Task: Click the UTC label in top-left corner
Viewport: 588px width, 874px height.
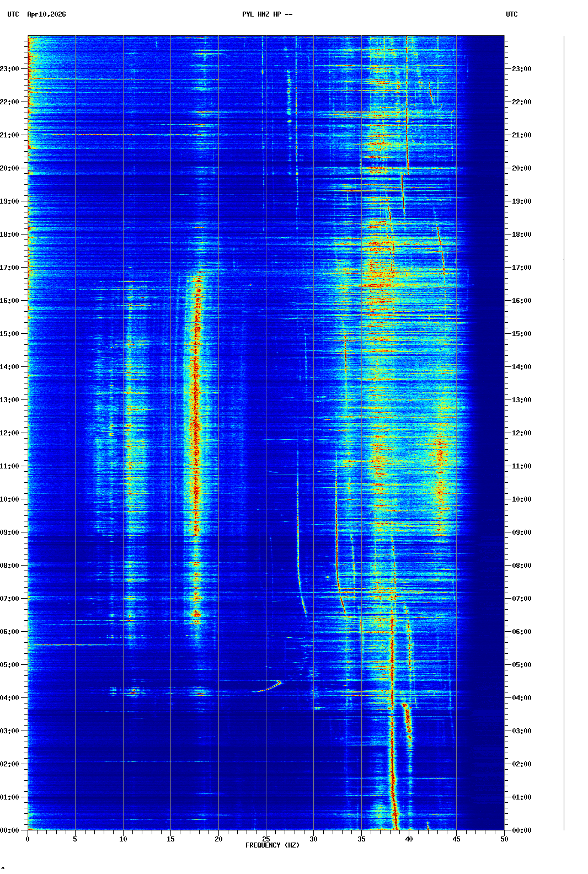Action: (13, 14)
